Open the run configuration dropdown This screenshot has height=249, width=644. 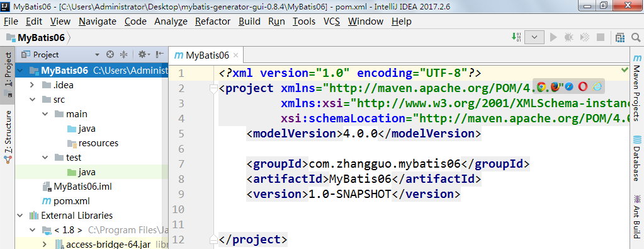coord(534,37)
